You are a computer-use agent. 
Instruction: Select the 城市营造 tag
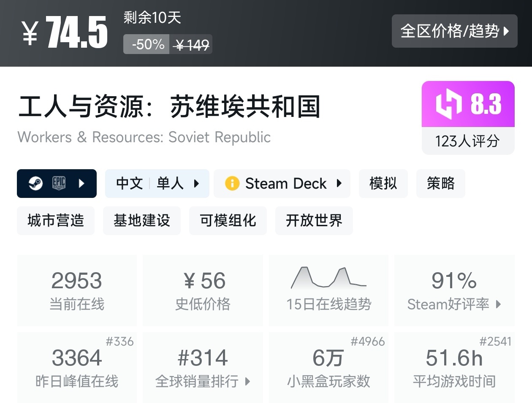pyautogui.click(x=56, y=221)
